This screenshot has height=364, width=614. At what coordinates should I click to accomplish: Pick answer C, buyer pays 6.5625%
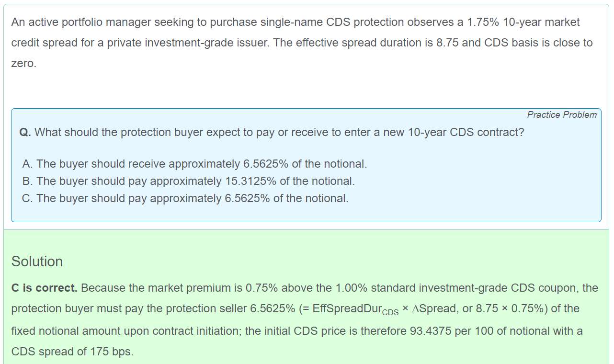tap(185, 198)
